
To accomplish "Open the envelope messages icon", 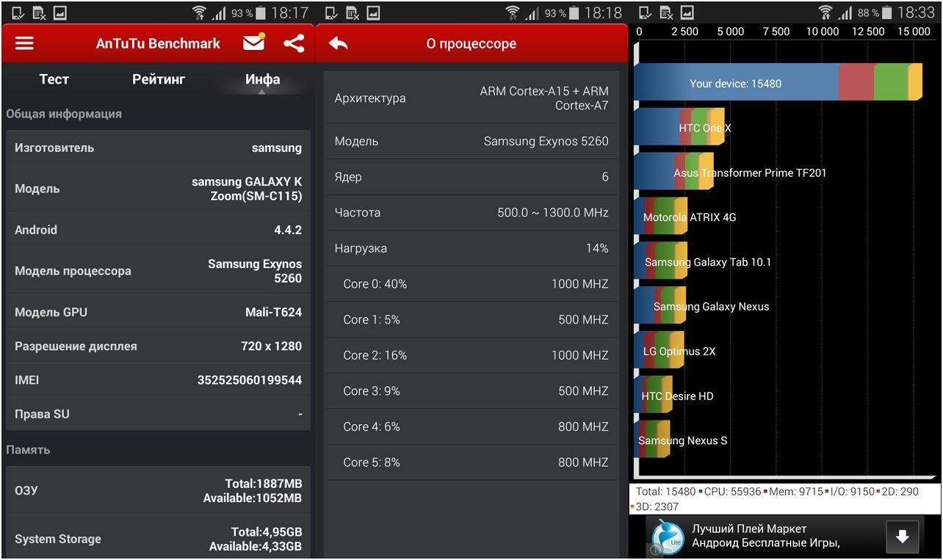I will [x=253, y=43].
